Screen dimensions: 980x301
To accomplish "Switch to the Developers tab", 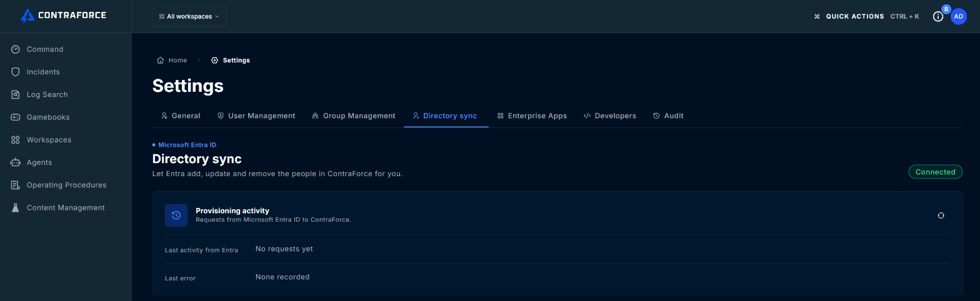I will 609,116.
